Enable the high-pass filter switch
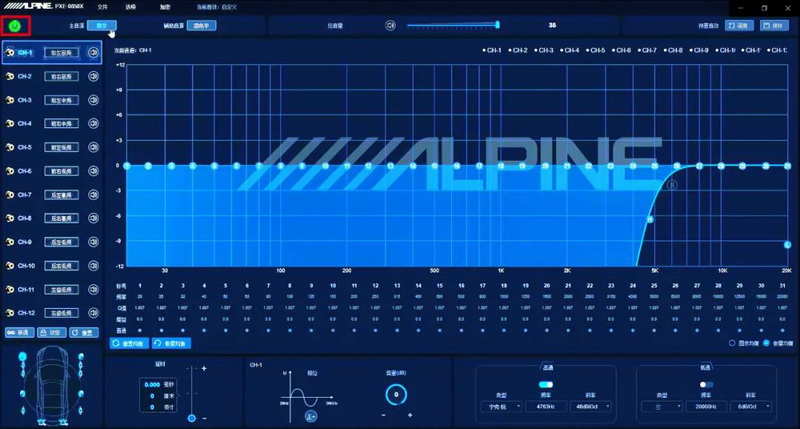 coord(545,385)
